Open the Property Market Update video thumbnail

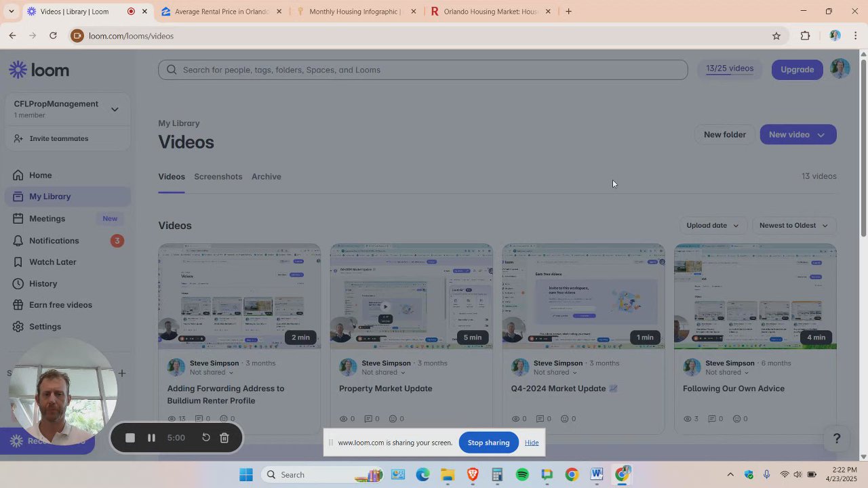(411, 297)
